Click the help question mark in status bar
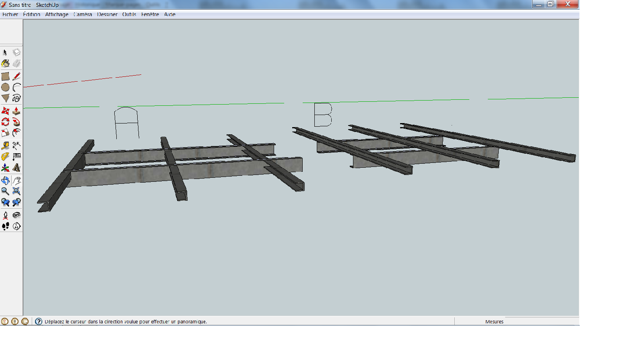644x362 pixels. (39, 321)
